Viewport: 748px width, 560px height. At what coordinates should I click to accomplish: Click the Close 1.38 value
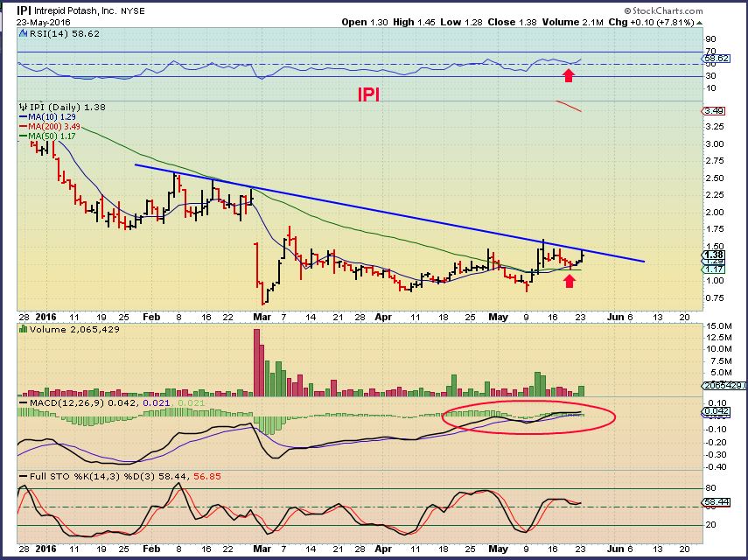click(x=512, y=22)
